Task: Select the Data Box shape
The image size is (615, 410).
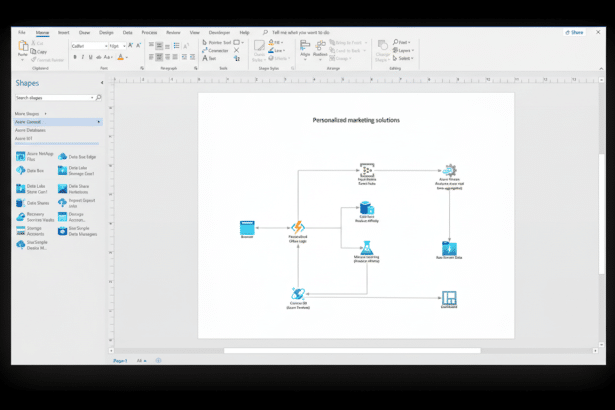Action: [30, 171]
